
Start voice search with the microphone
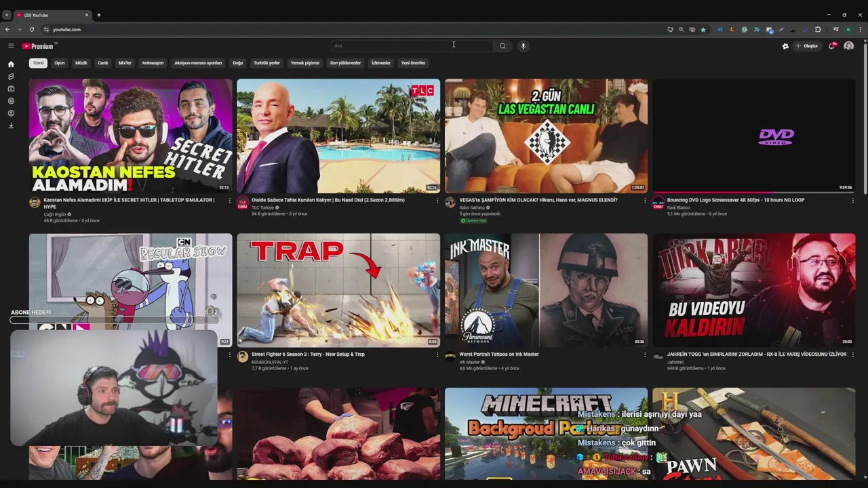point(523,46)
